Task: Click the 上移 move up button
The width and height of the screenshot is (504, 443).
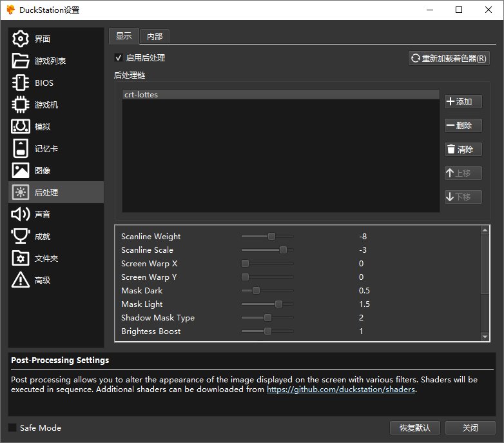Action: [463, 173]
